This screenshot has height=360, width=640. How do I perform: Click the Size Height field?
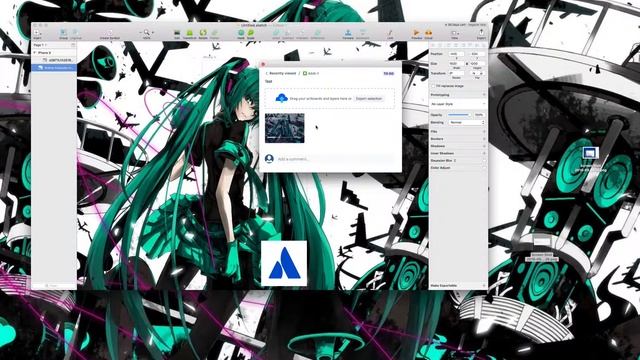pyautogui.click(x=477, y=64)
